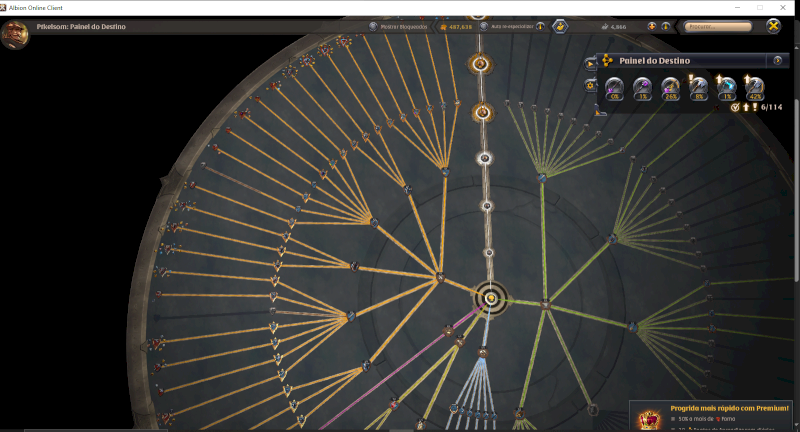
Task: Select the second orange-glowing node on the white line
Action: [482, 112]
